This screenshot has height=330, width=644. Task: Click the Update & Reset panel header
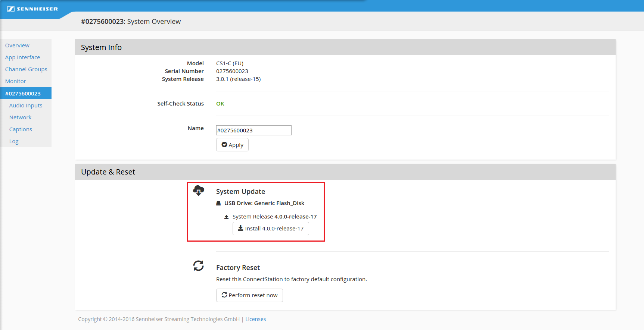[345, 172]
